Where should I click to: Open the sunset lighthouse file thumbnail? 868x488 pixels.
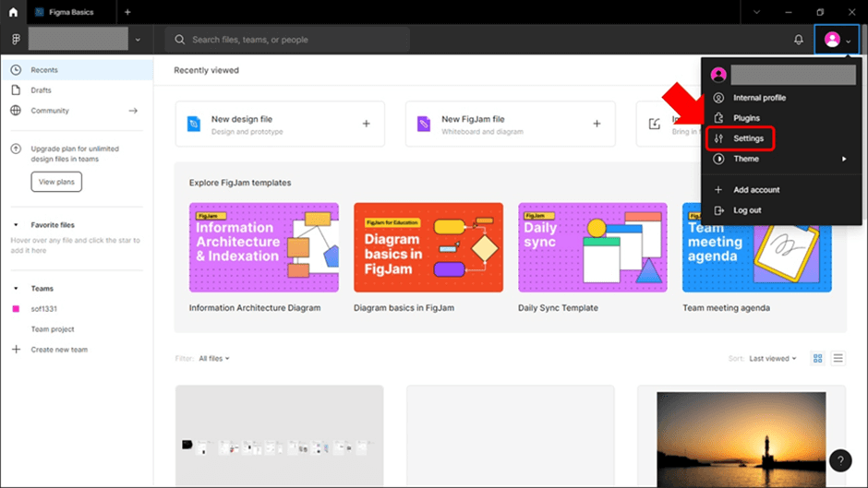pos(741,439)
